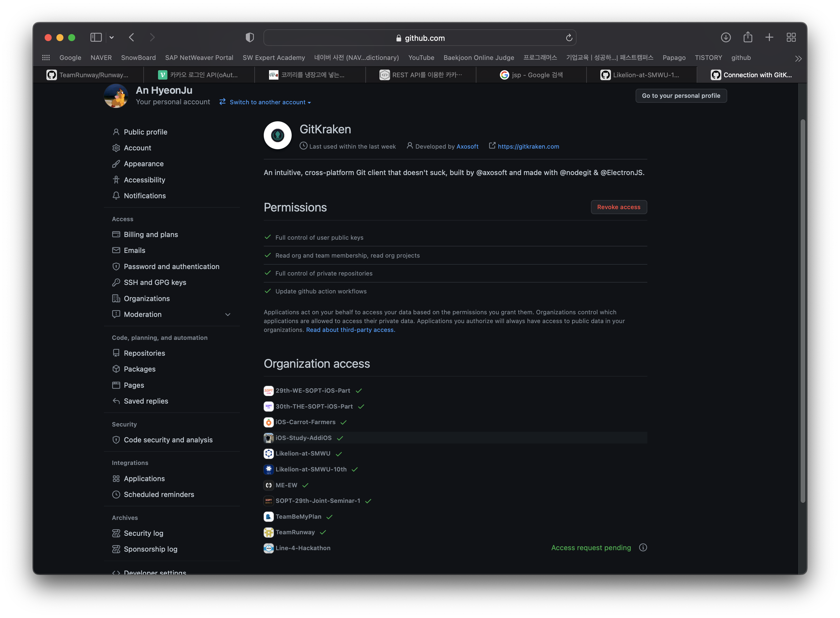The width and height of the screenshot is (840, 618).
Task: Reload the page with refresh icon
Action: tap(569, 38)
